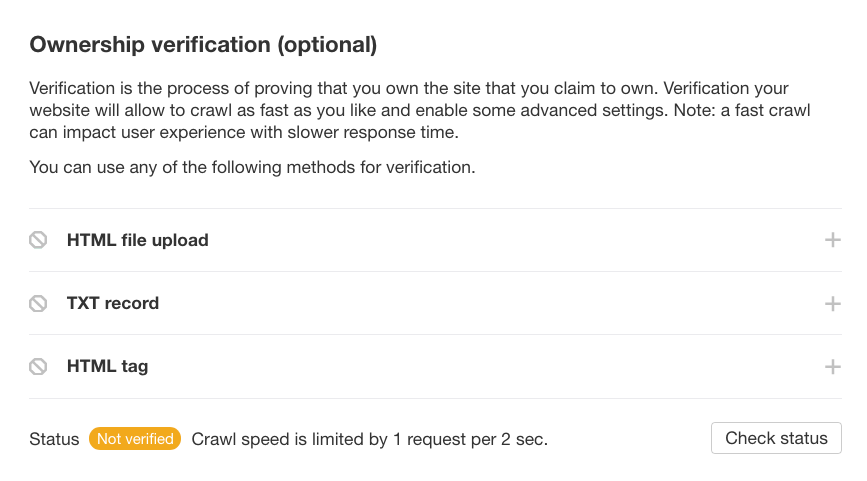This screenshot has width=867, height=481.
Task: Click the disabled-status icon beside HTML tag
Action: click(x=38, y=366)
